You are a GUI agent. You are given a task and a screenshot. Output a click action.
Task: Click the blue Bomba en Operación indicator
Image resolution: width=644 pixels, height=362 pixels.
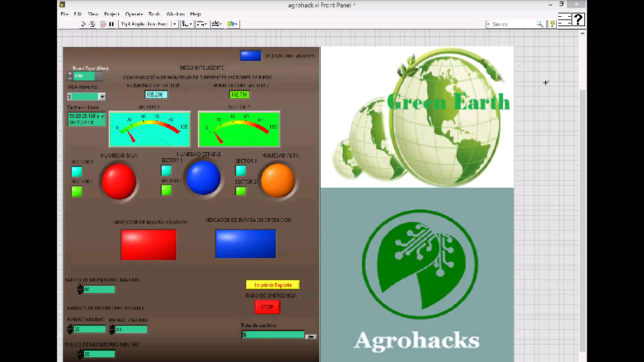click(246, 244)
